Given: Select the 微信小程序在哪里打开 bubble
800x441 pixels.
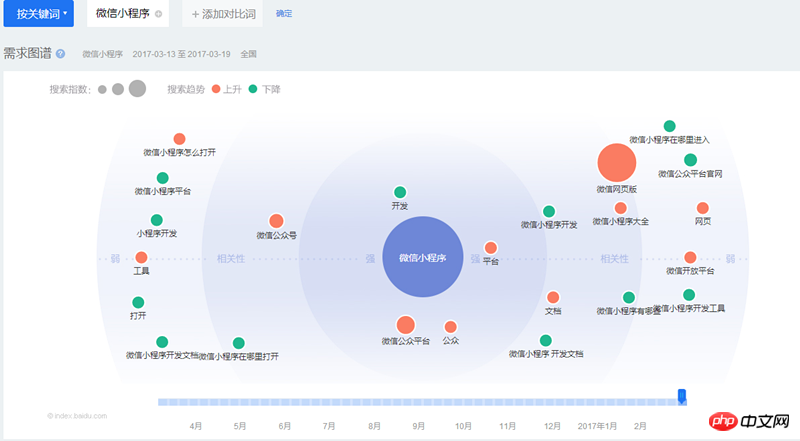Looking at the screenshot, I should pyautogui.click(x=238, y=343).
